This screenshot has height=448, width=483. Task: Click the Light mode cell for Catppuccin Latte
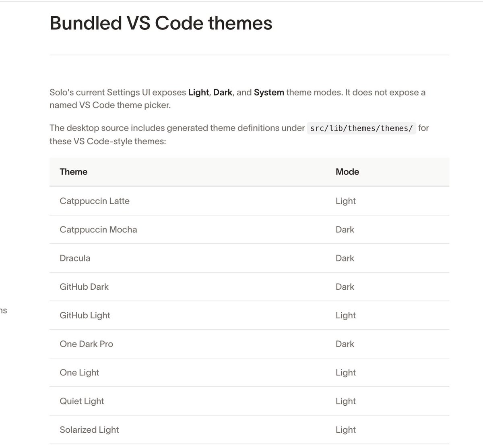point(346,201)
